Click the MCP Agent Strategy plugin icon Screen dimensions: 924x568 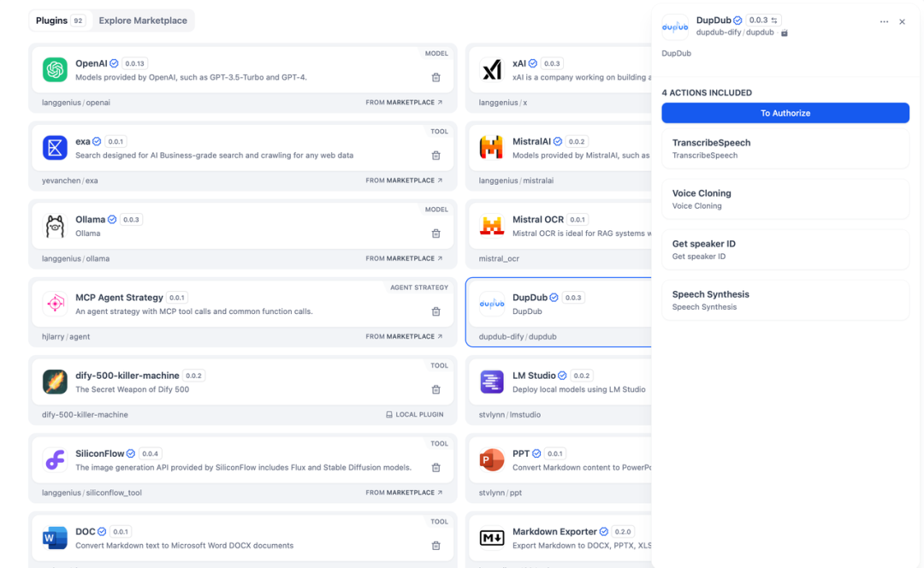click(x=55, y=302)
